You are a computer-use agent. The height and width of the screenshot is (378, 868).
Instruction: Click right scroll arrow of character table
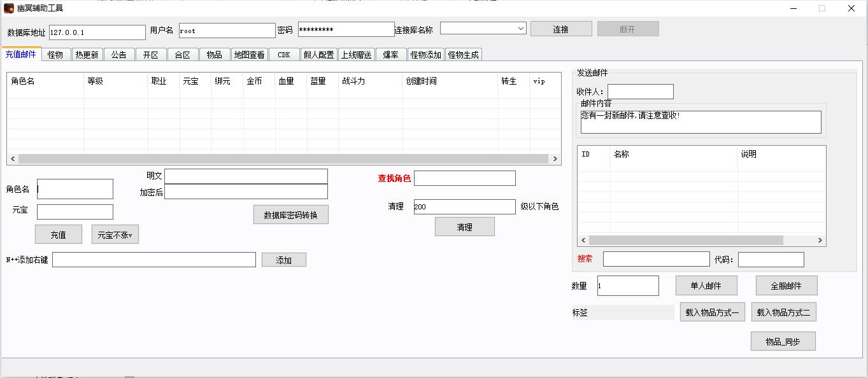pyautogui.click(x=555, y=158)
